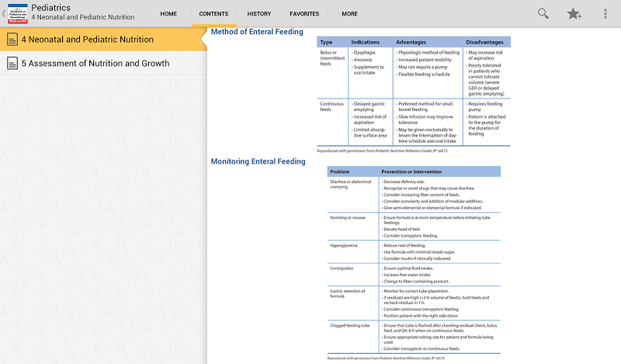Click the 'Type' column header
Screen dimensions: 621x364
point(326,42)
